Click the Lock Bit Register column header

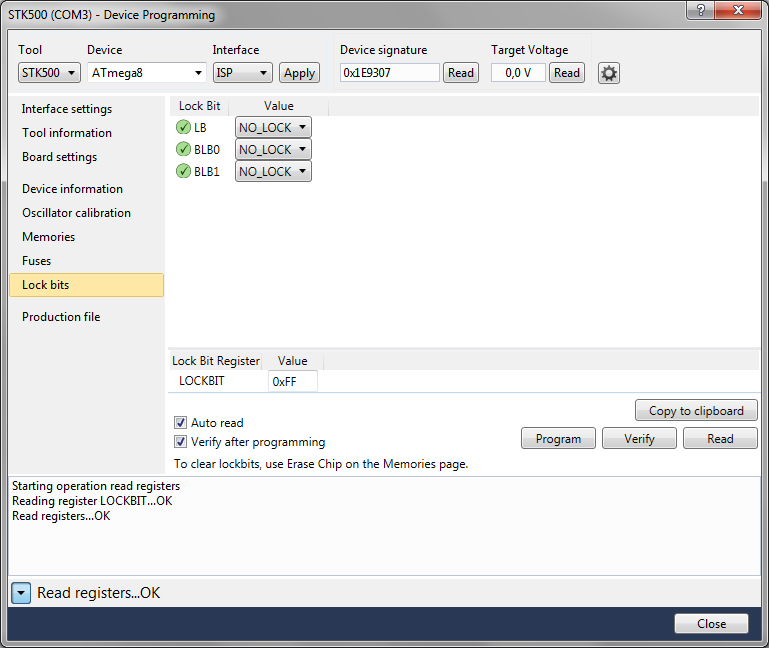[x=216, y=361]
